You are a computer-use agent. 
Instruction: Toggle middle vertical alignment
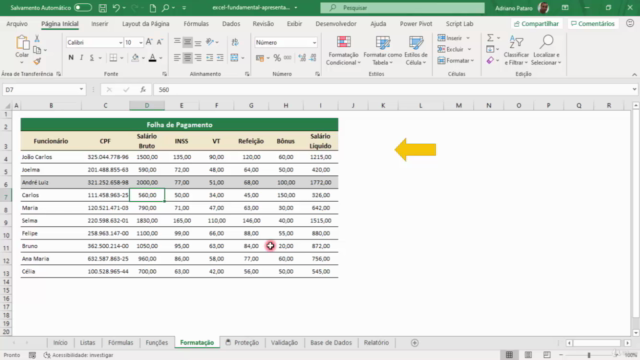[x=187, y=42]
